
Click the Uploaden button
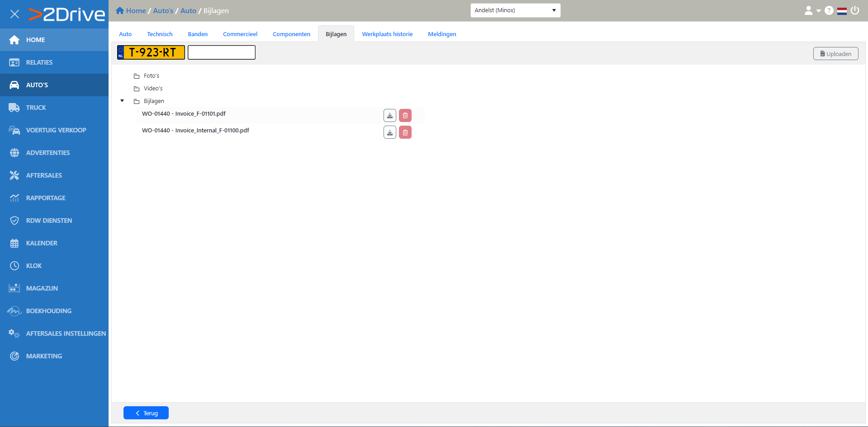click(x=835, y=54)
